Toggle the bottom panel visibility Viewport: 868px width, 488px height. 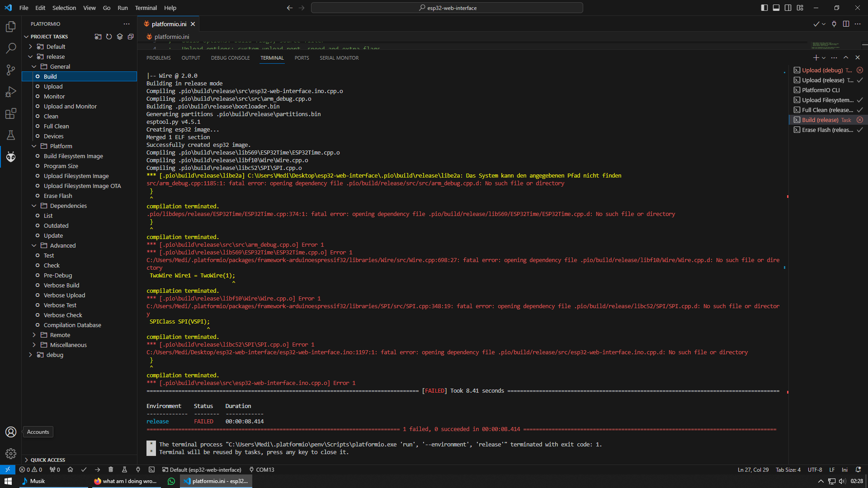[776, 8]
